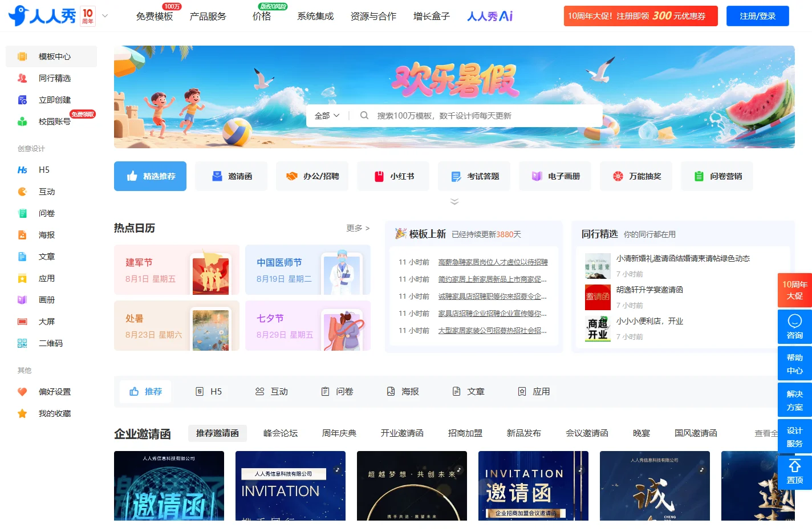
Task: Select the 精选推荐 category button
Action: coord(150,176)
